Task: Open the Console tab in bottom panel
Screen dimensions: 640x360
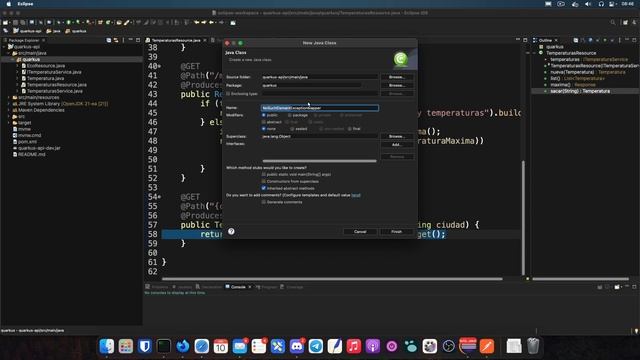Action: coord(238,287)
